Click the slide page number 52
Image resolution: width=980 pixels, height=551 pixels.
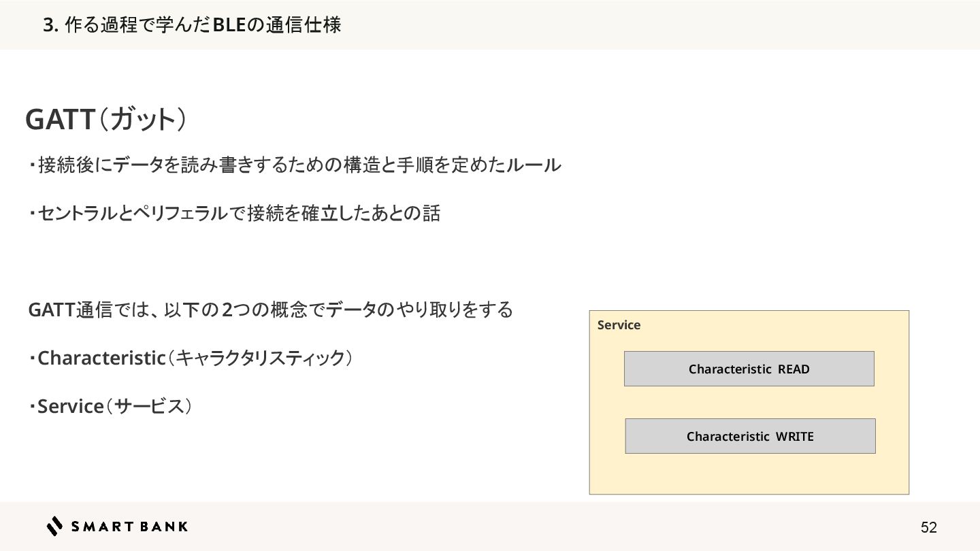point(928,527)
